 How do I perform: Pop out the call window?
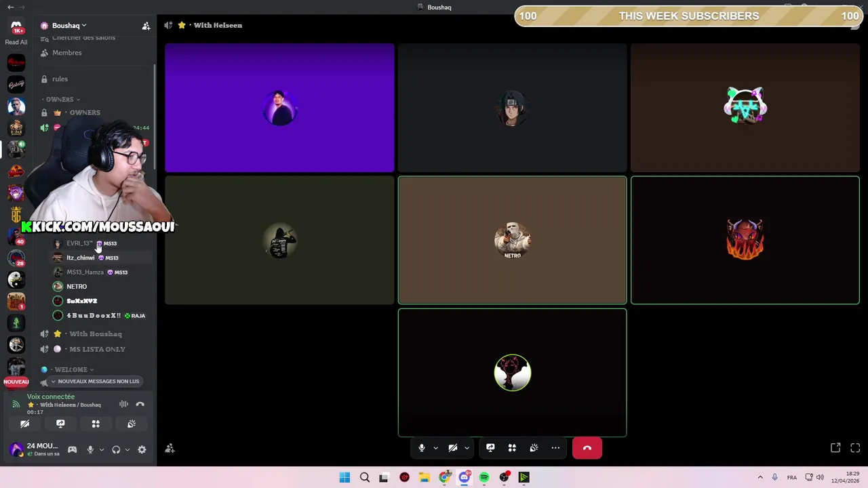835,448
